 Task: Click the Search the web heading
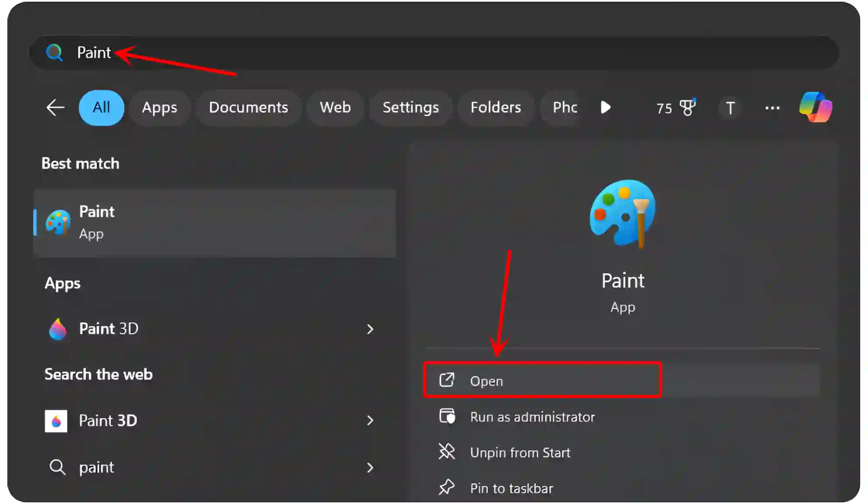pos(99,374)
